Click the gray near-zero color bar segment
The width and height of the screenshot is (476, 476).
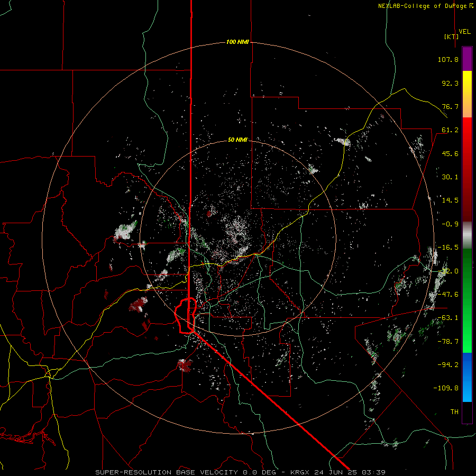467,235
